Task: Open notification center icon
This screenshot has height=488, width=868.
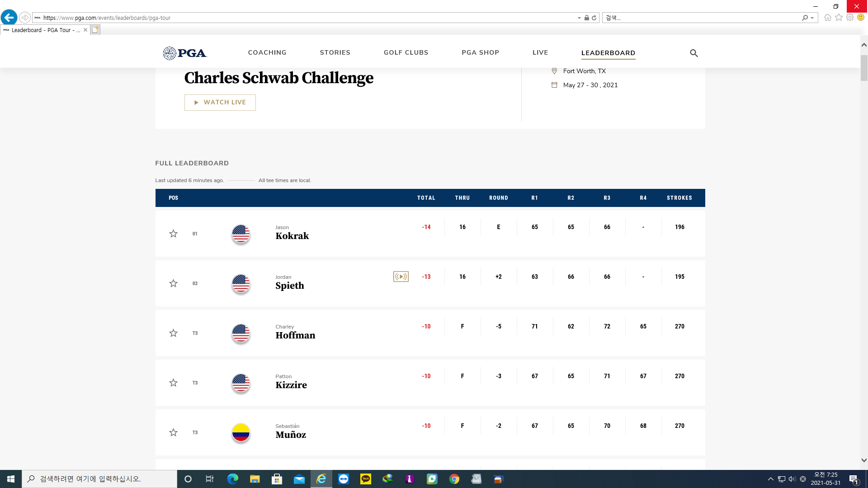Action: [x=854, y=479]
